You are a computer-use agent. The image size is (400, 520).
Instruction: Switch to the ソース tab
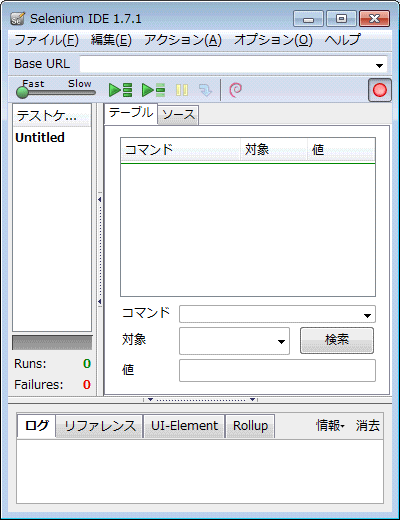coord(178,115)
